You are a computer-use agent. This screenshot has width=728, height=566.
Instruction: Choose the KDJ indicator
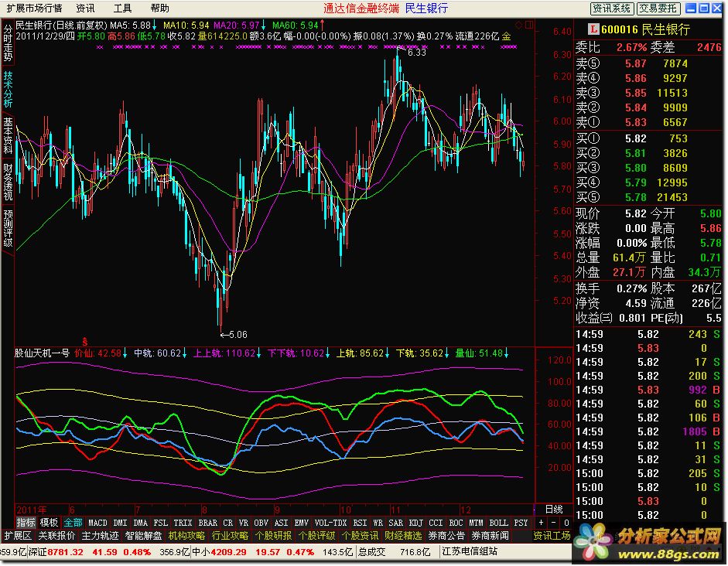(415, 523)
